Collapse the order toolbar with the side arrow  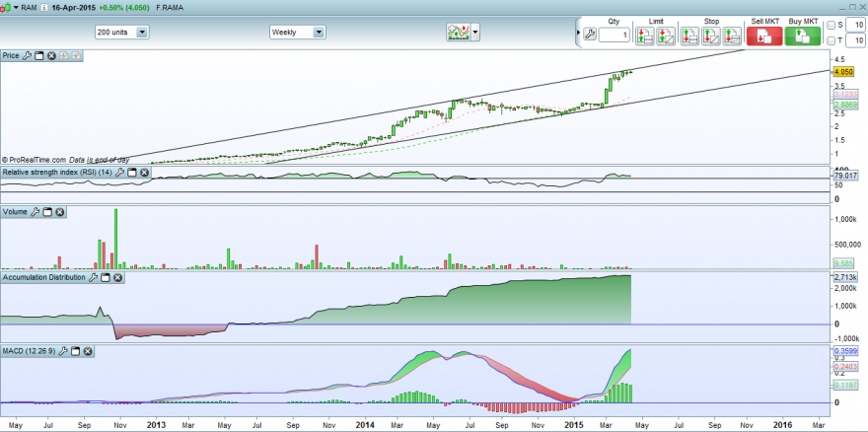tap(579, 34)
